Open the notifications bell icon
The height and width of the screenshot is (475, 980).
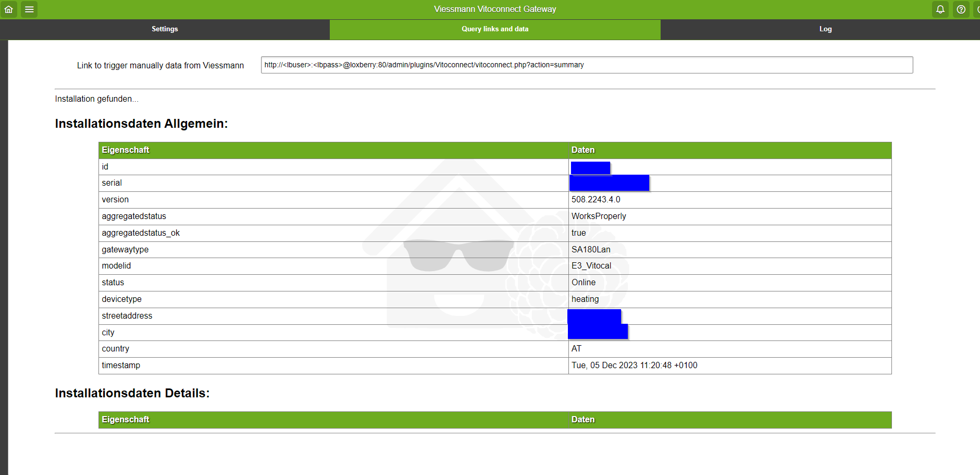[x=940, y=9]
